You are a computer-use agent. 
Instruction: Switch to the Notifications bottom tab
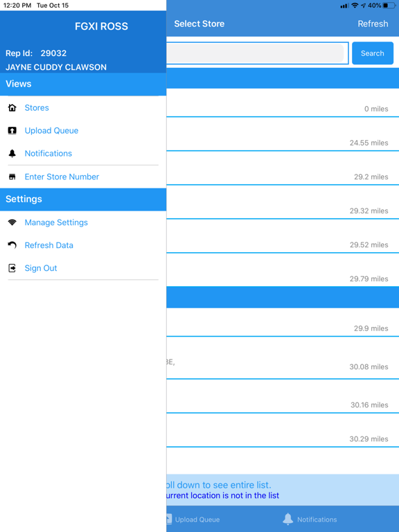coord(310,519)
